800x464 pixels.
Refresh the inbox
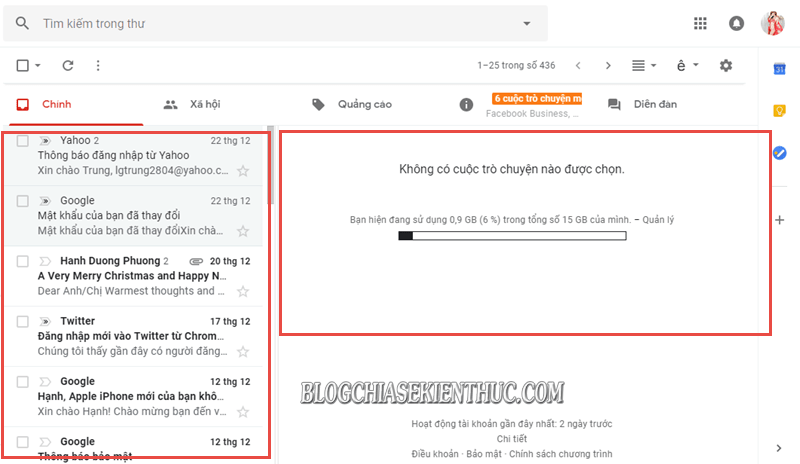68,65
